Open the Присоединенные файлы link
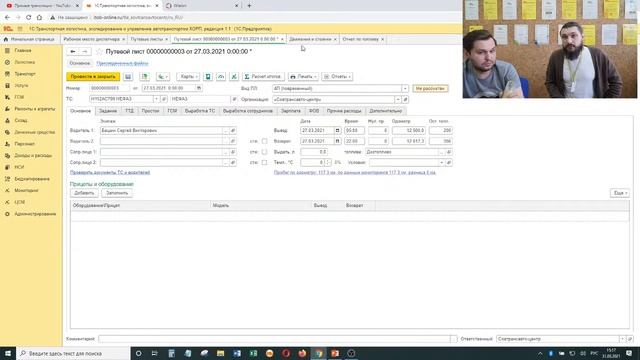Viewport: 640px width, 360px height. pyautogui.click(x=122, y=63)
